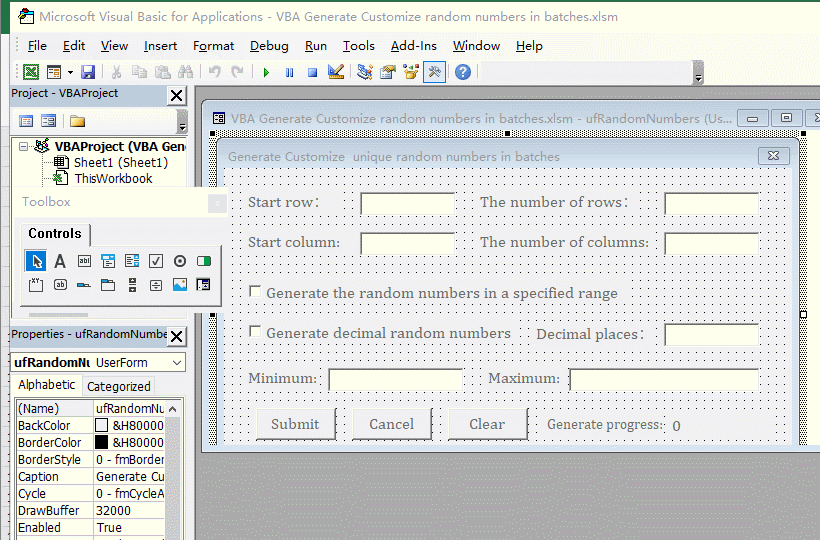Screen dimensions: 820x540
Task: Switch to the Categorized properties tab
Action: 119,386
